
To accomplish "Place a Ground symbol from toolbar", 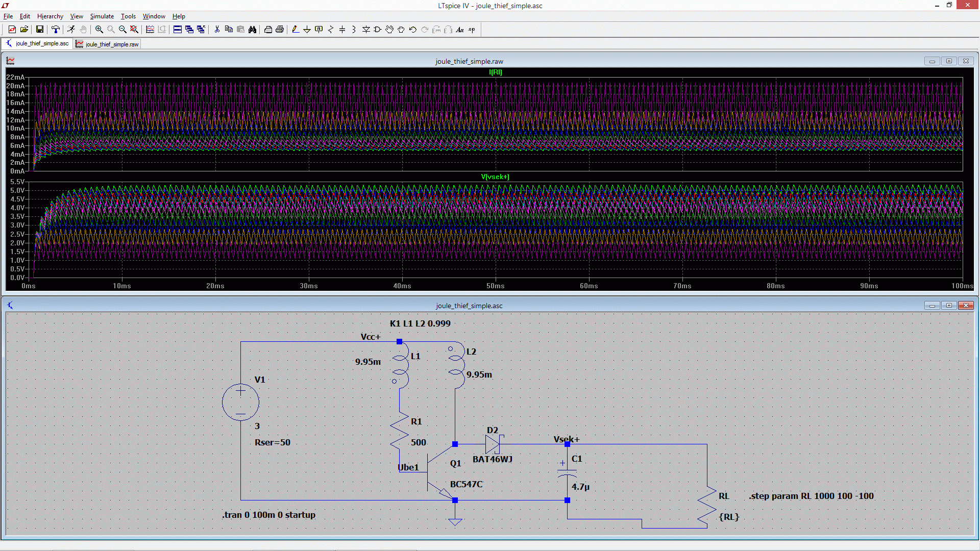I will [x=307, y=30].
